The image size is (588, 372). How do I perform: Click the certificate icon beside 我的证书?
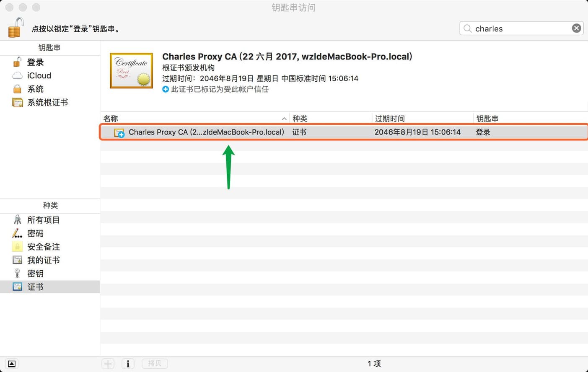point(17,260)
